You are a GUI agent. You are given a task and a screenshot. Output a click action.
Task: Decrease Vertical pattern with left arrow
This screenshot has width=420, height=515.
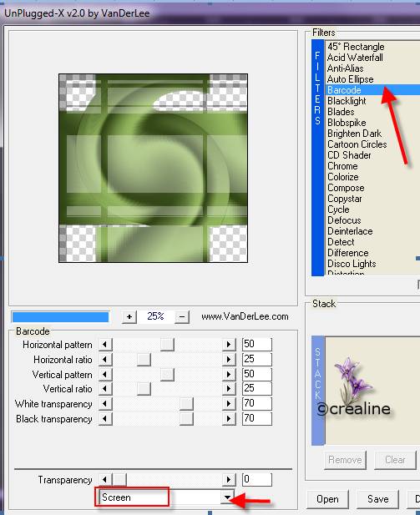[x=105, y=375]
